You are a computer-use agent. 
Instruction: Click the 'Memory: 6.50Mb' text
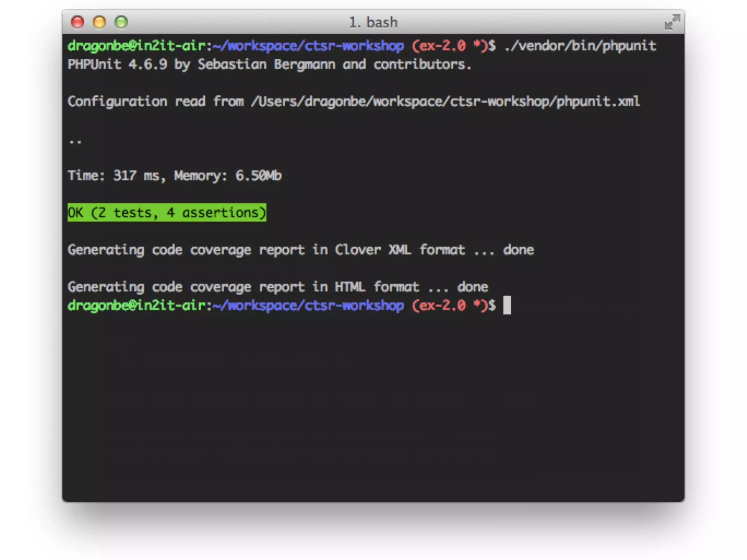pyautogui.click(x=228, y=176)
